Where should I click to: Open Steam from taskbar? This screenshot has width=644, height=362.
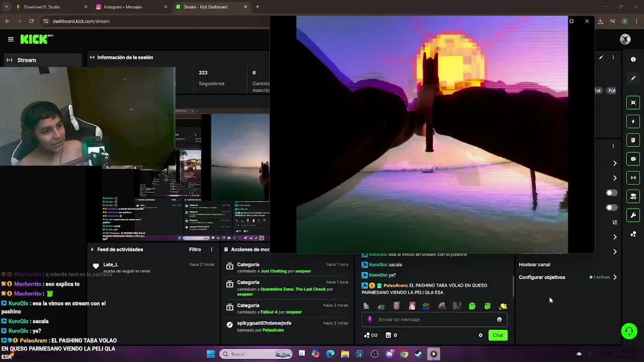click(419, 354)
